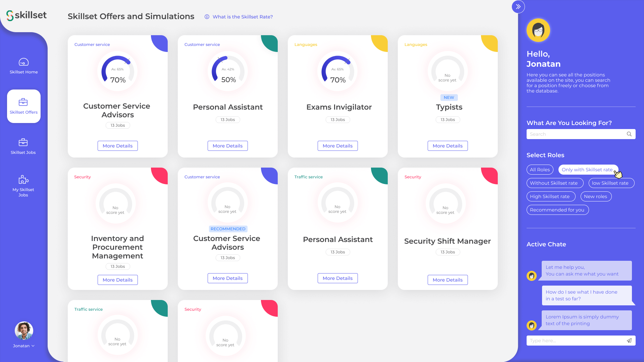The width and height of the screenshot is (644, 362).
Task: Switch to the Skillset Offers tab
Action: [x=24, y=106]
